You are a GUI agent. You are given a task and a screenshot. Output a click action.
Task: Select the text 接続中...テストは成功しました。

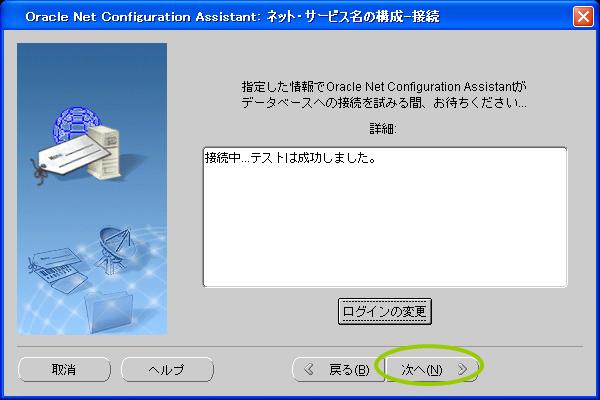290,158
